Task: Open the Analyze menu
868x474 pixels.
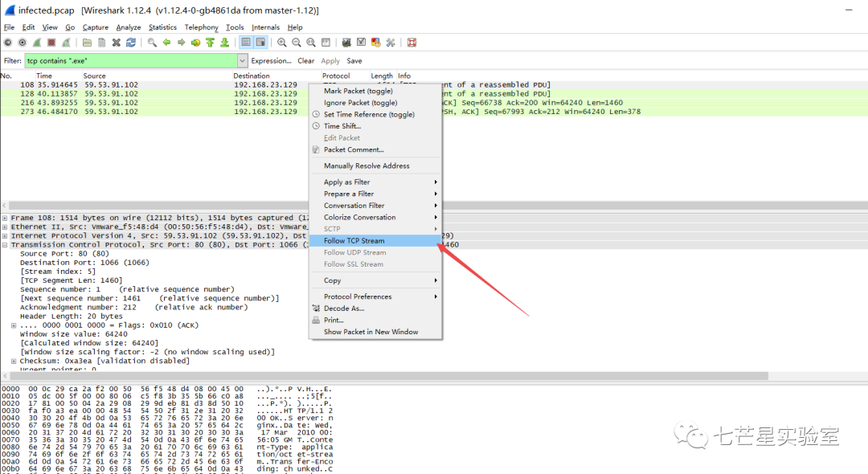Action: [129, 27]
